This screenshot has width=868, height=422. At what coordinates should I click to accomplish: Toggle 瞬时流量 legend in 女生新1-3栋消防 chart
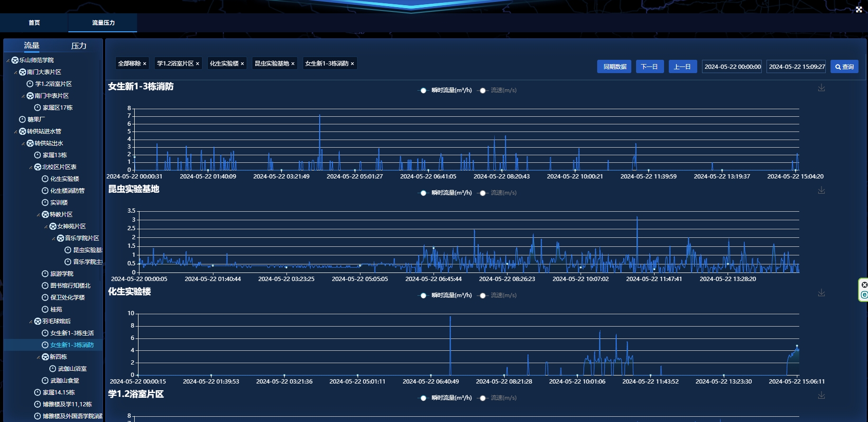[445, 90]
